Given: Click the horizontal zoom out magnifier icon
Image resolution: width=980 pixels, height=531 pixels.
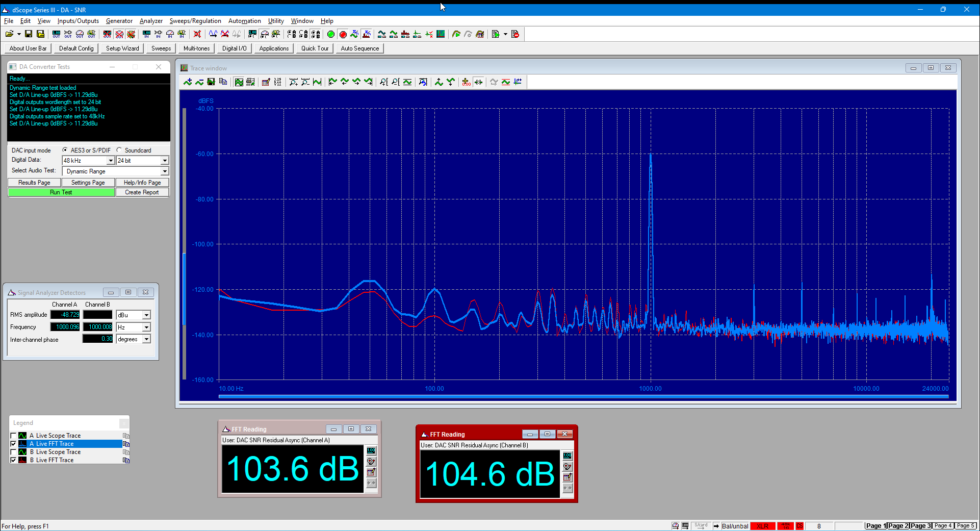Looking at the screenshot, I should tap(305, 82).
